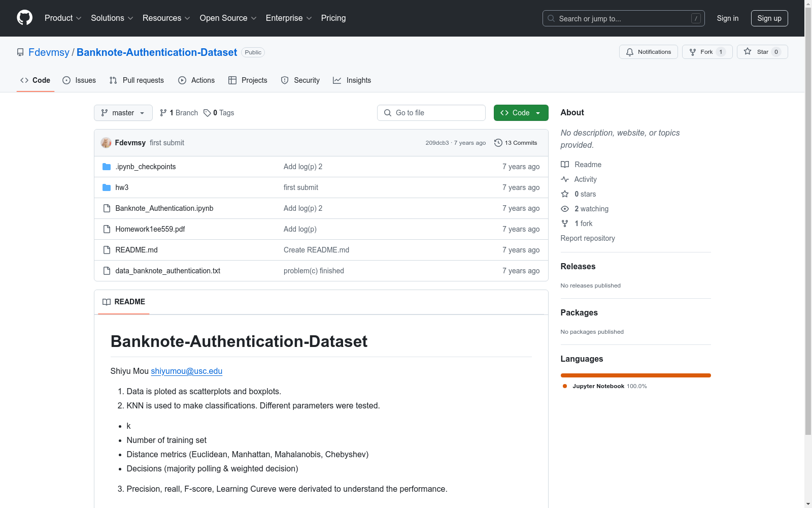Expand the Solutions menu

112,18
